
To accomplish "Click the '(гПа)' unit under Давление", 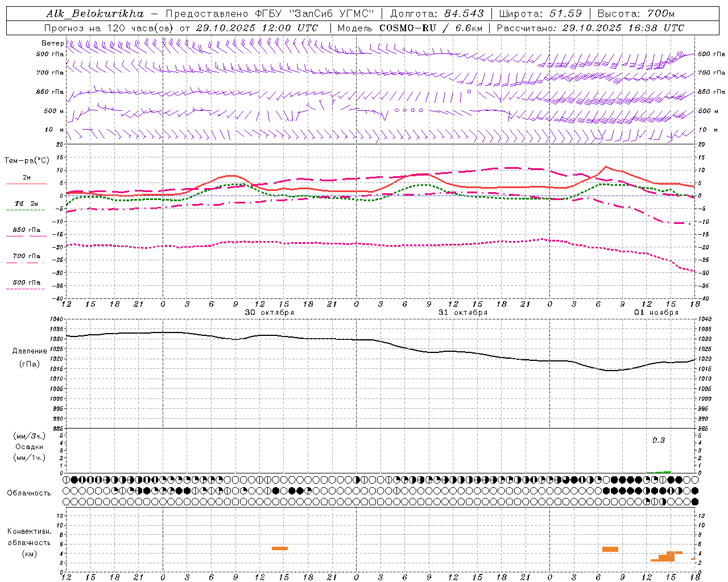I will [30, 364].
